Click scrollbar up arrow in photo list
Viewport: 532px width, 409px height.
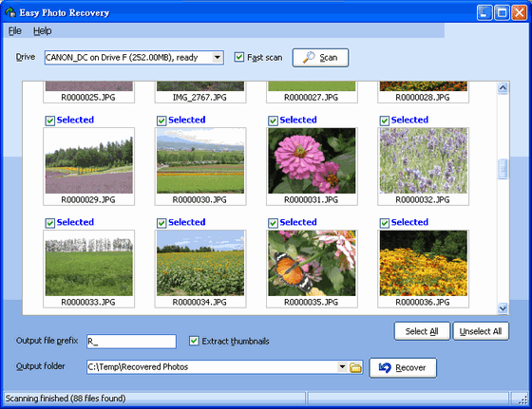[x=503, y=88]
